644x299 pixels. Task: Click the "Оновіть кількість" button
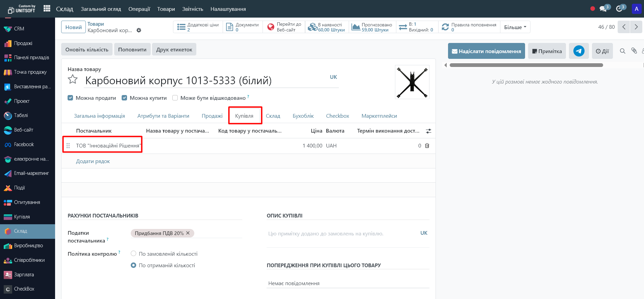[x=87, y=49]
